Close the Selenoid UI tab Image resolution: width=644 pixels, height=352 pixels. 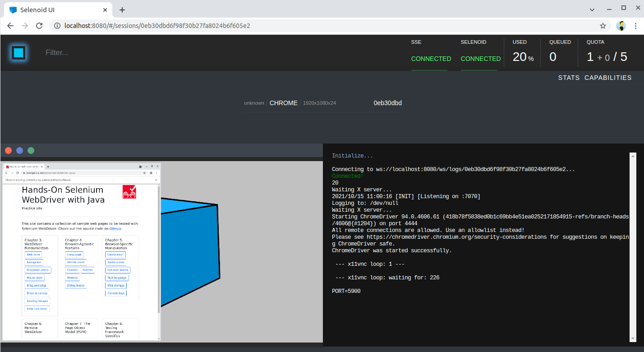[x=105, y=10]
